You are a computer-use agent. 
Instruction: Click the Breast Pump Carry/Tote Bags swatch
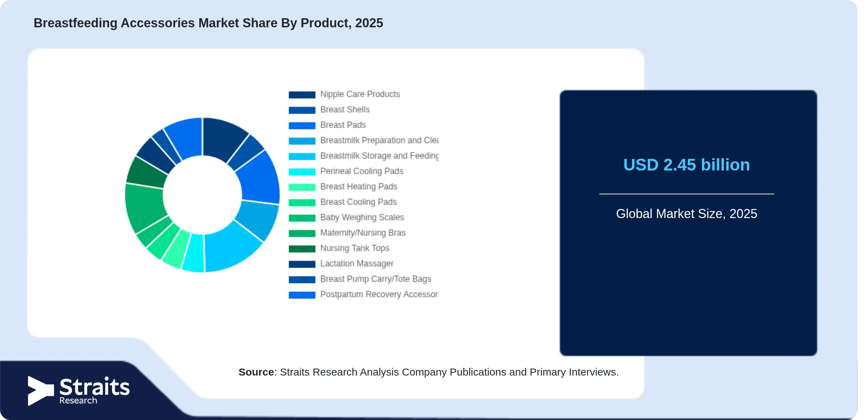point(302,279)
